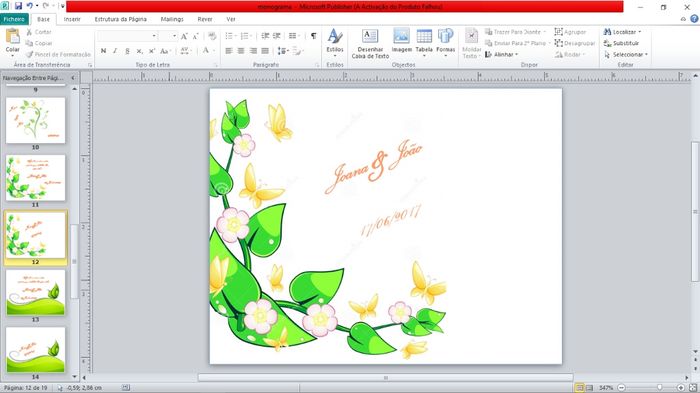The height and width of the screenshot is (393, 700).
Task: Switch to the Mailings tab
Action: [172, 19]
